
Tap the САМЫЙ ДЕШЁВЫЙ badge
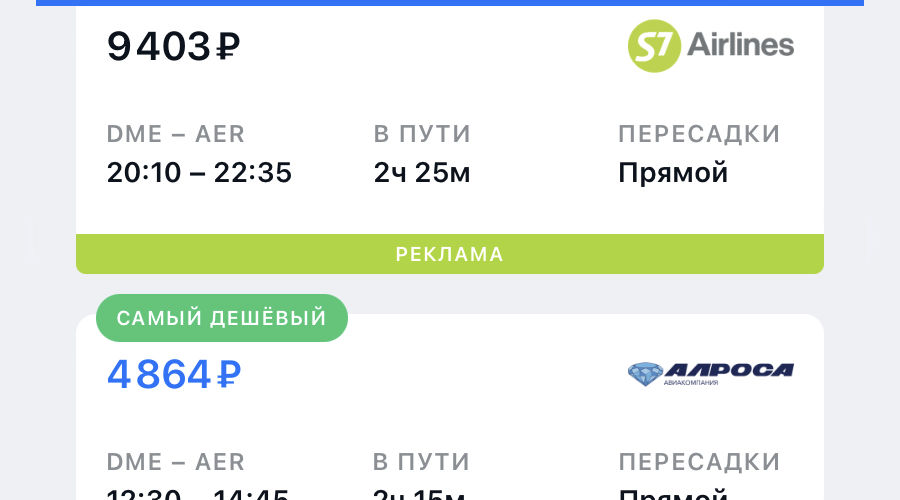[222, 318]
